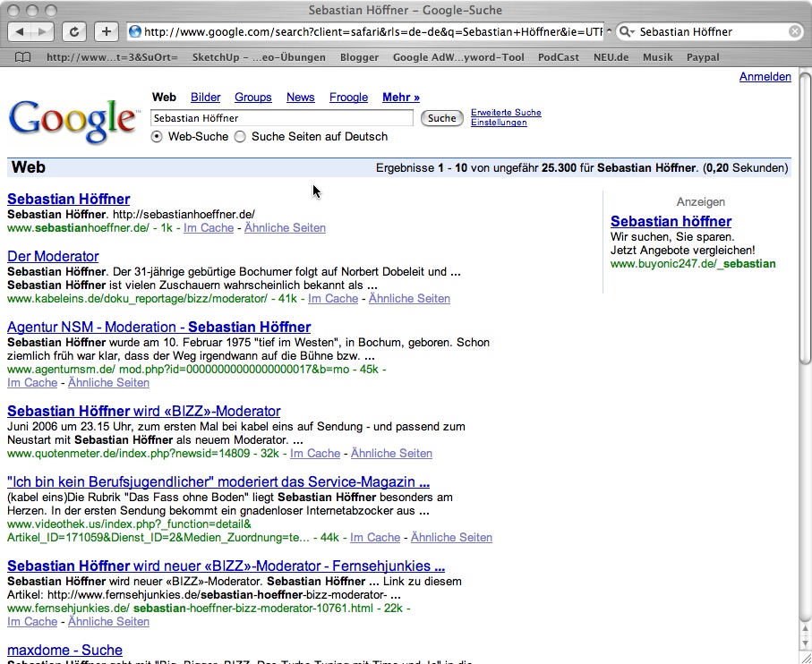
Task: Switch to the Groups search tab
Action: click(x=253, y=98)
